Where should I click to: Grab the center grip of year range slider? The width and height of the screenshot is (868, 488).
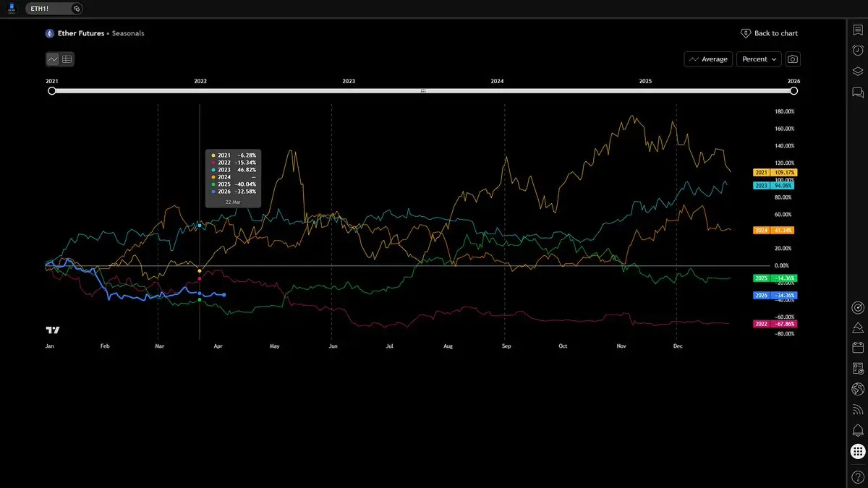pos(423,91)
